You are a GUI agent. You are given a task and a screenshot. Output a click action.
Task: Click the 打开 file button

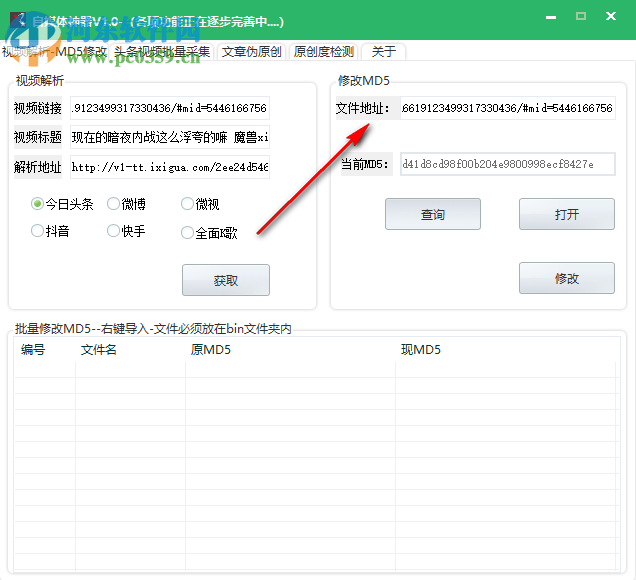pos(567,214)
